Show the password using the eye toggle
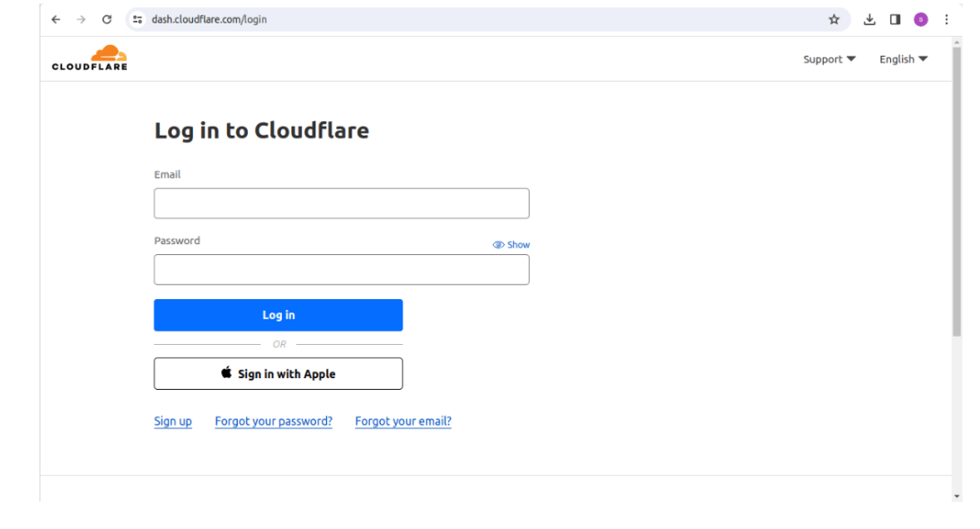This screenshot has height=529, width=980. click(497, 244)
